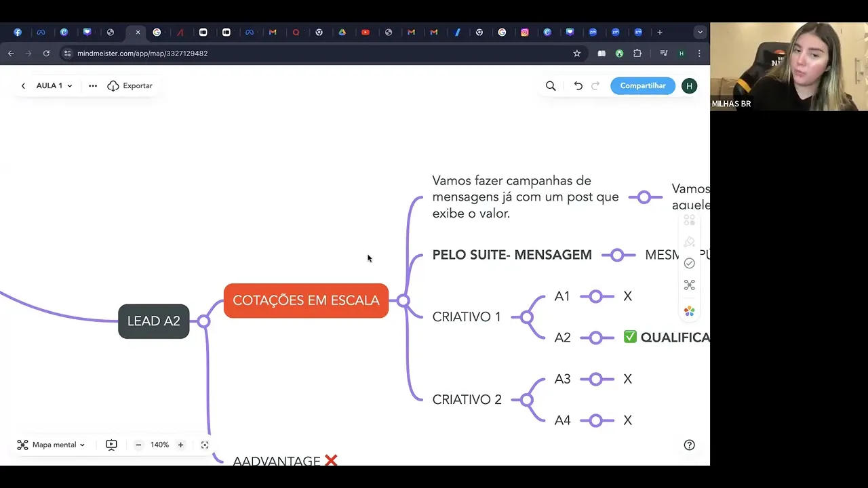Select the 'Vamos fazer campanhas de mensagens' topic

click(x=526, y=197)
